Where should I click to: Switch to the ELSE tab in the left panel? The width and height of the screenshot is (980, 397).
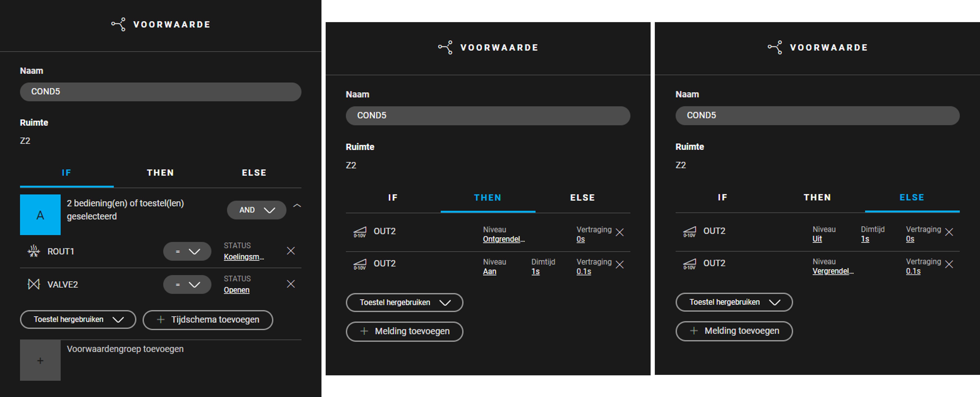254,173
